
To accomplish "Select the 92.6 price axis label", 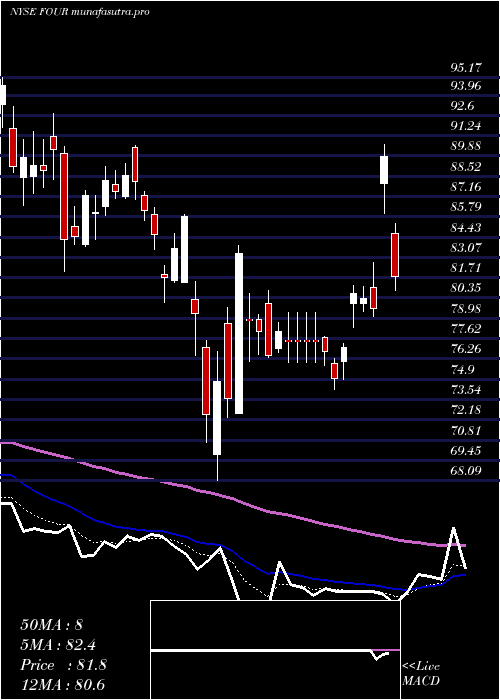I will 462,106.
